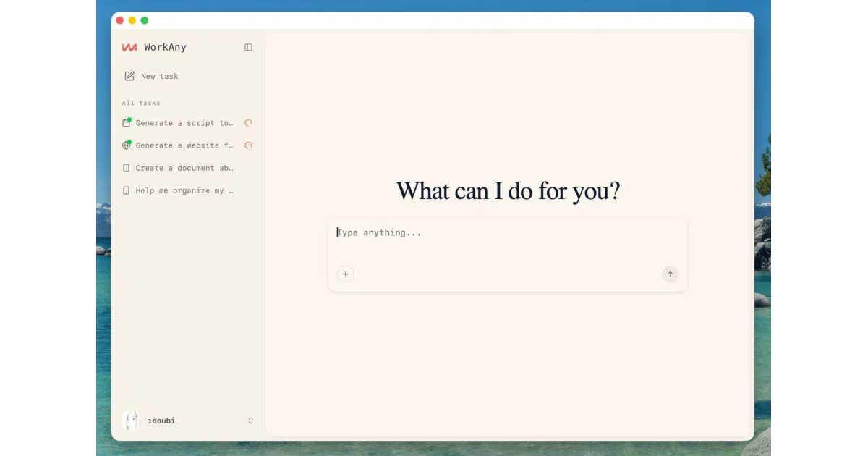Open the idoubi user menu
Image resolution: width=868 pixels, height=456 pixels.
pos(188,421)
